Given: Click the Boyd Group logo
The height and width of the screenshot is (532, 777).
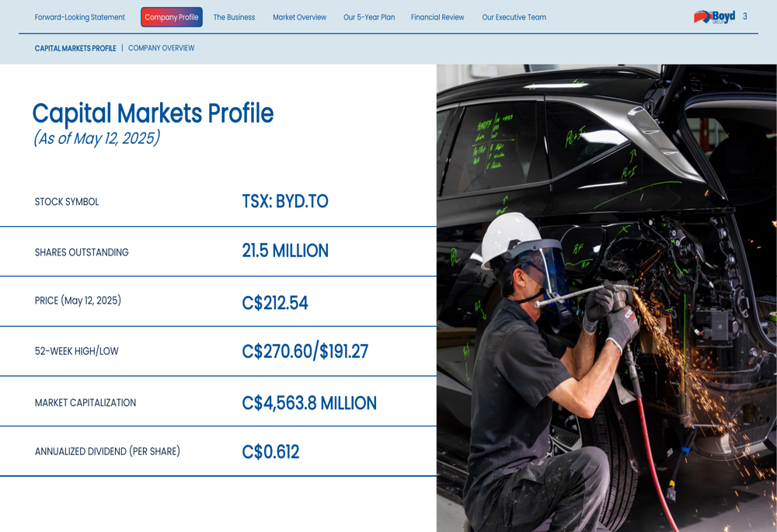Looking at the screenshot, I should pyautogui.click(x=714, y=17).
